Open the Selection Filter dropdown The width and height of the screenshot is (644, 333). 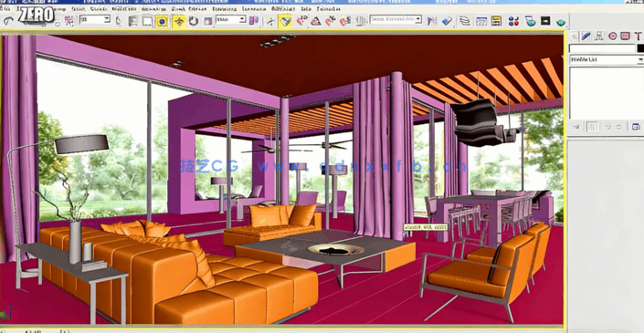coord(95,19)
